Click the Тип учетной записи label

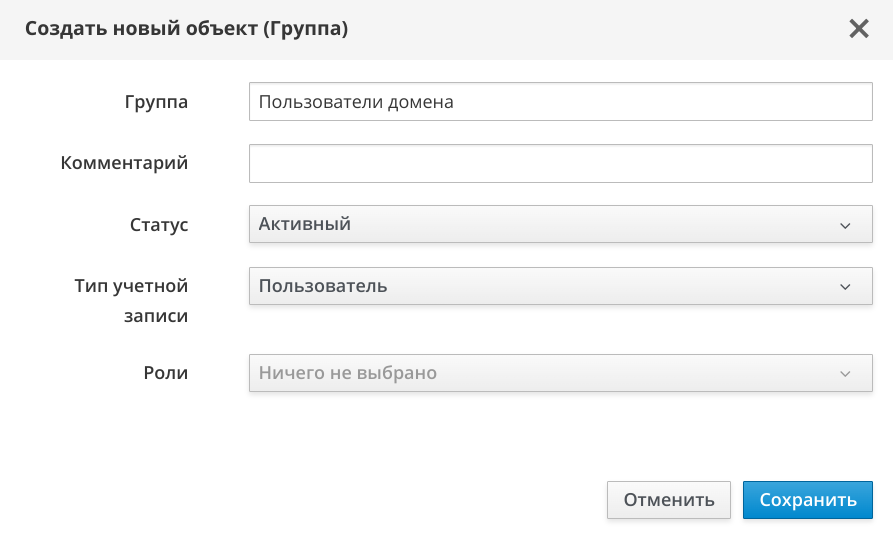(131, 301)
